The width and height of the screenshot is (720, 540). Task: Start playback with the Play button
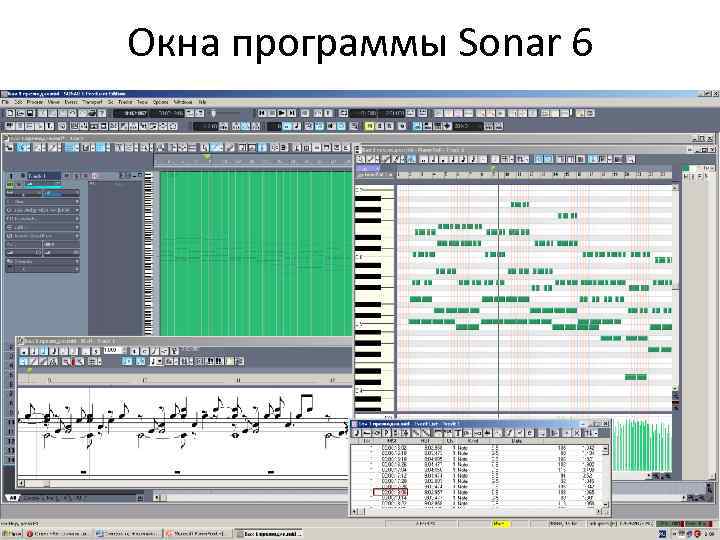tap(281, 113)
